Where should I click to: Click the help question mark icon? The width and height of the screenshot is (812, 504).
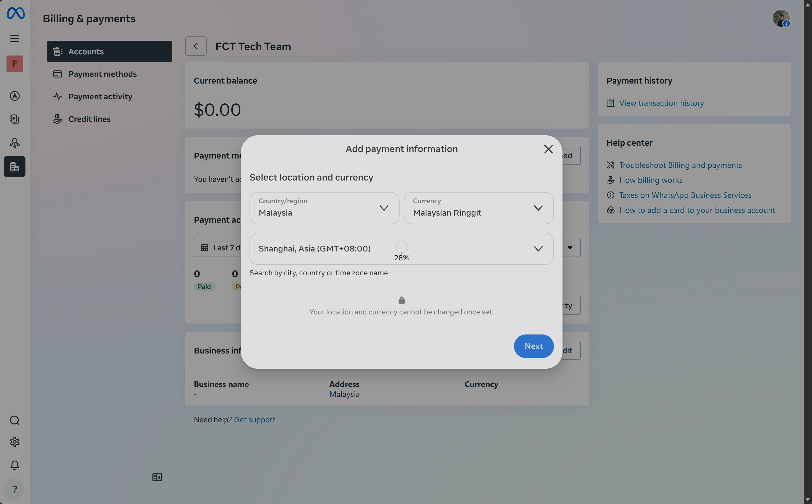point(15,489)
